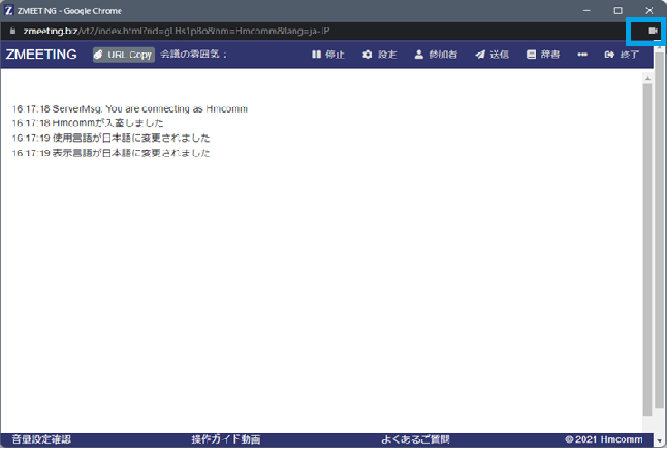Open 操作ガイド動画 guide video link
This screenshot has height=449, width=668.
[x=226, y=439]
